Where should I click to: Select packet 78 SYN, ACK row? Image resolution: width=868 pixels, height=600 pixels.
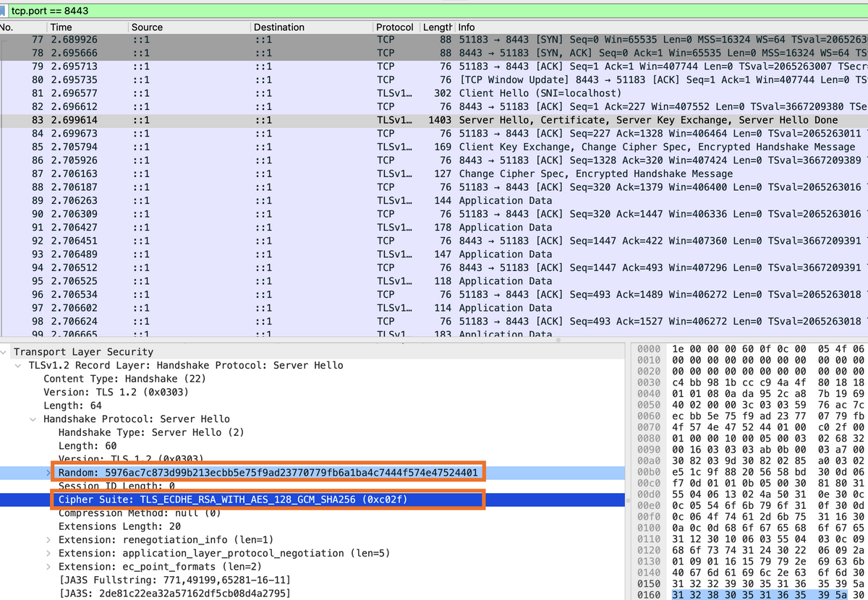tap(434, 53)
